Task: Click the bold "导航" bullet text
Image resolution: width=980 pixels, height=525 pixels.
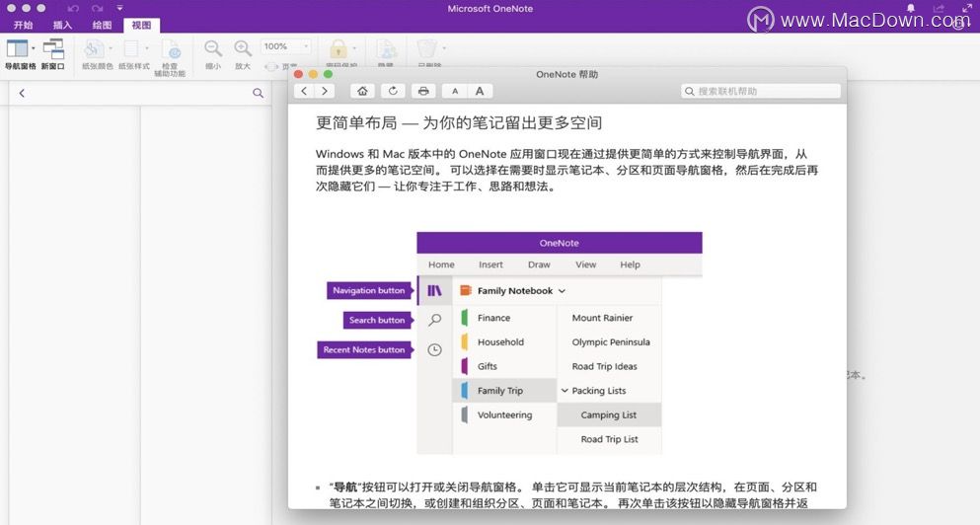Action: coord(345,487)
